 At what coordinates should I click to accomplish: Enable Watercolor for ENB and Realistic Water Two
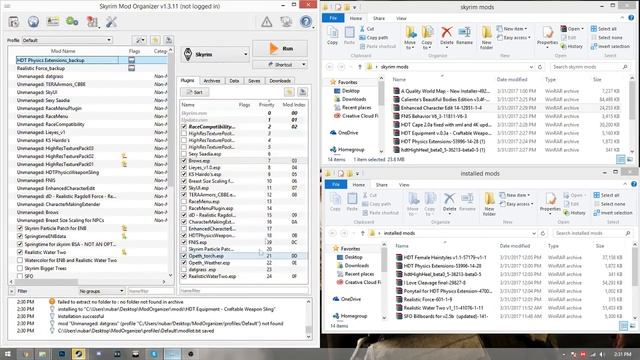tap(20, 260)
